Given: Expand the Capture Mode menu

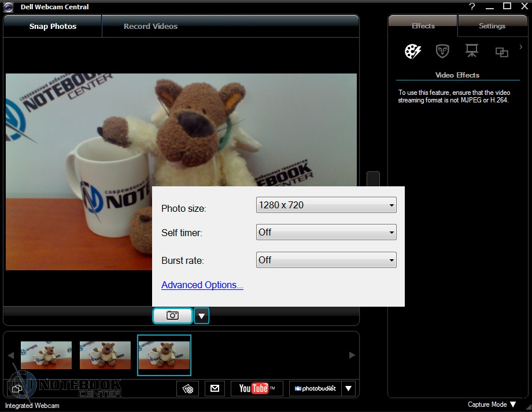Looking at the screenshot, I should coord(492,404).
